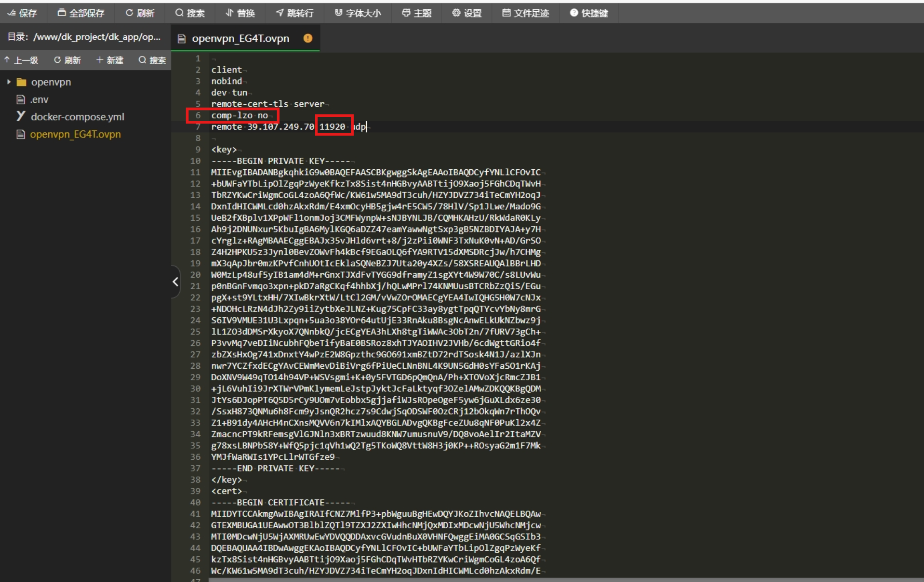Click the .env file icon

click(21, 100)
